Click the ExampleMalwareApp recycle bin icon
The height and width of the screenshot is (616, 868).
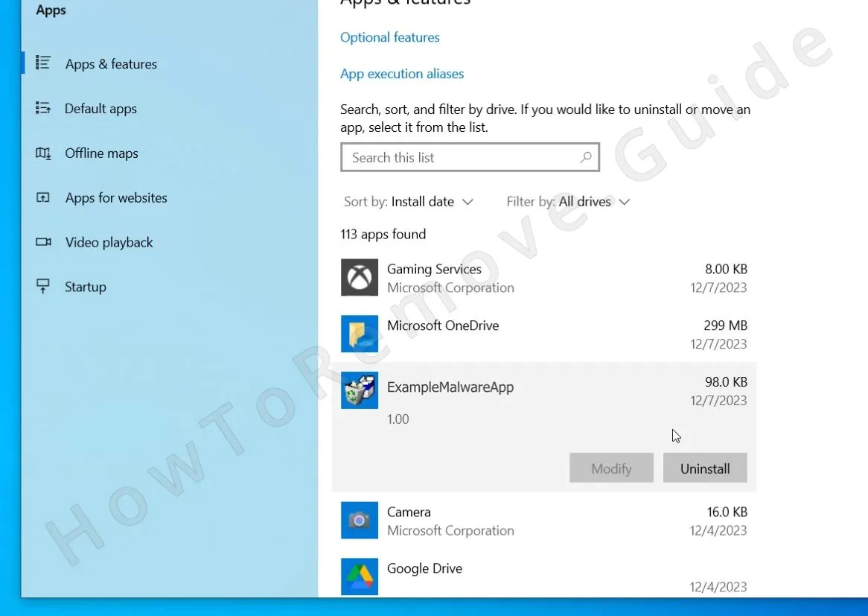pos(360,390)
